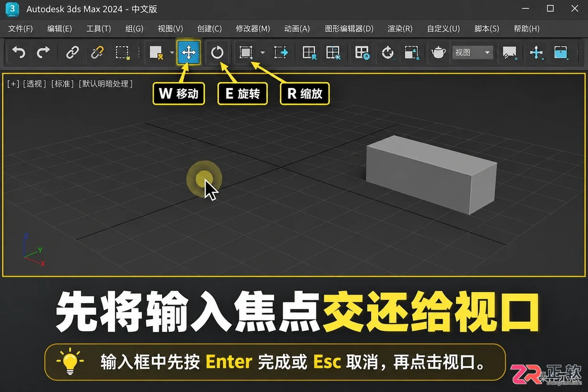Open the 图形编辑器(D) menu

pos(349,29)
